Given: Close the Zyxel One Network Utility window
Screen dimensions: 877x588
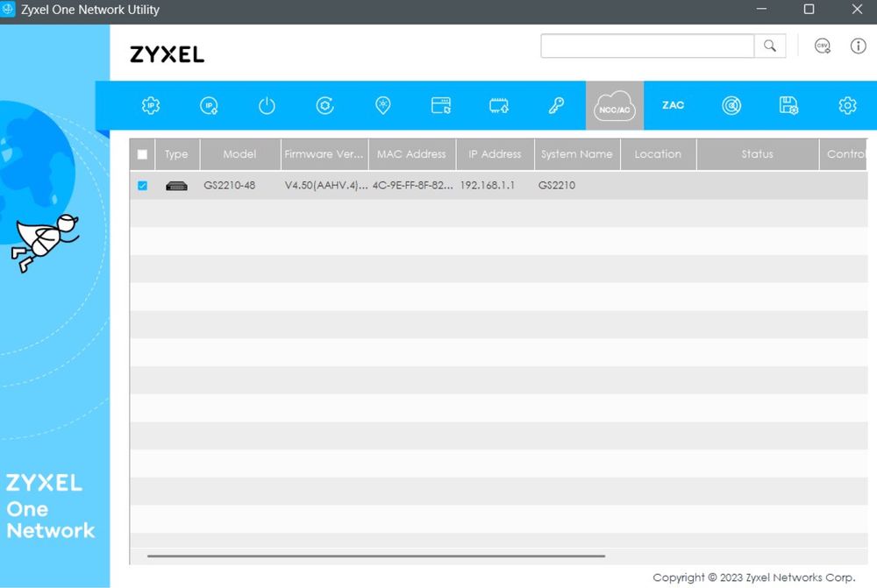Looking at the screenshot, I should tap(857, 10).
